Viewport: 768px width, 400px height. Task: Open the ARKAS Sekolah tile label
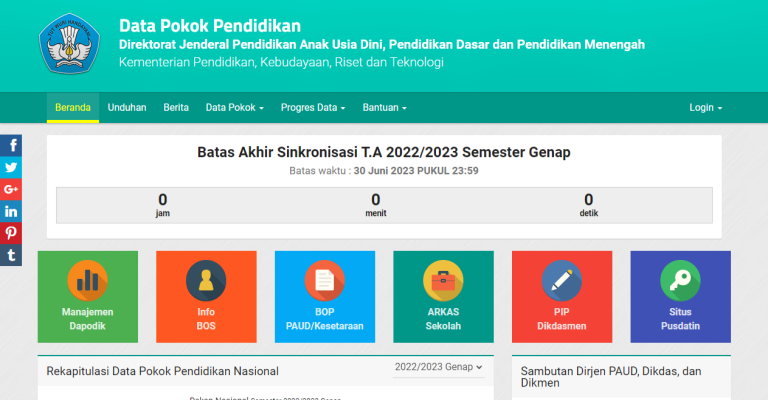pos(443,319)
